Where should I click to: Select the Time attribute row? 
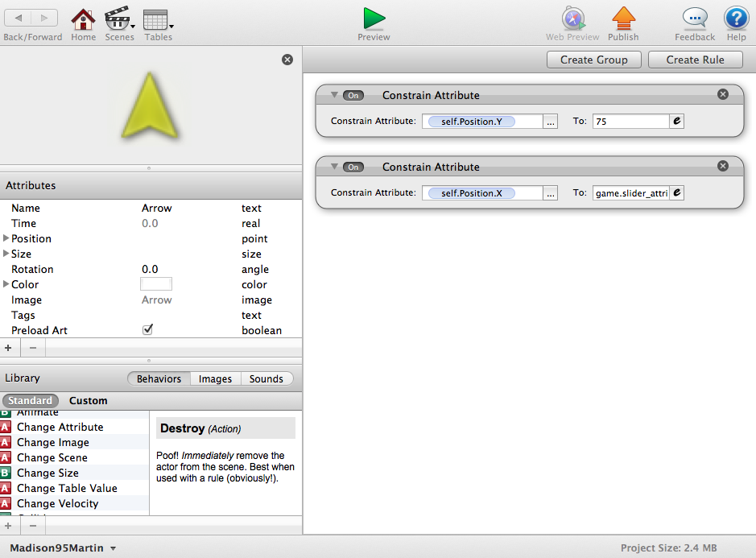pos(151,223)
